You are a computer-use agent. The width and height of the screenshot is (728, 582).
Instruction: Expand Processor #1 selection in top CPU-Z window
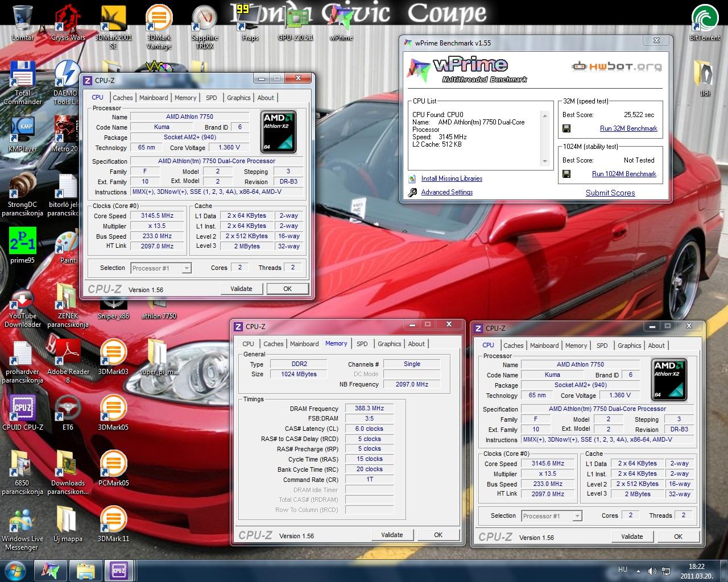coord(186,268)
